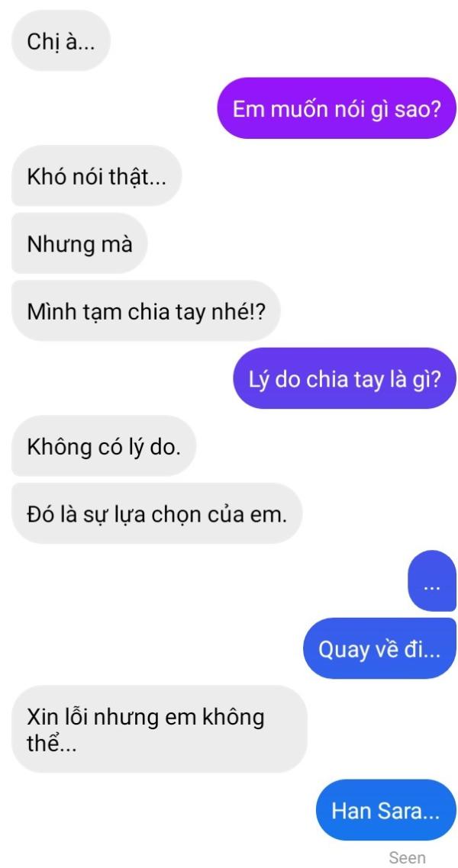Tap the 'Không có lý do.' message

(104, 445)
